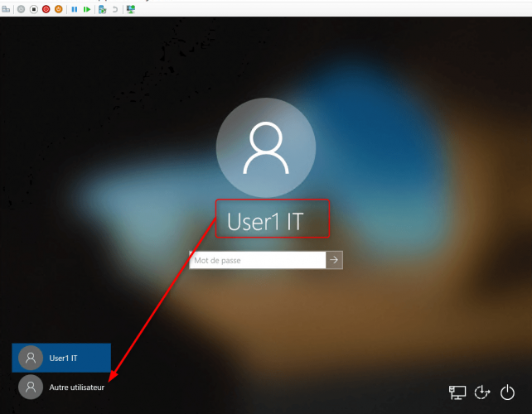Revert the VM to the previous checkpoint
The image size is (532, 414).
pos(114,9)
